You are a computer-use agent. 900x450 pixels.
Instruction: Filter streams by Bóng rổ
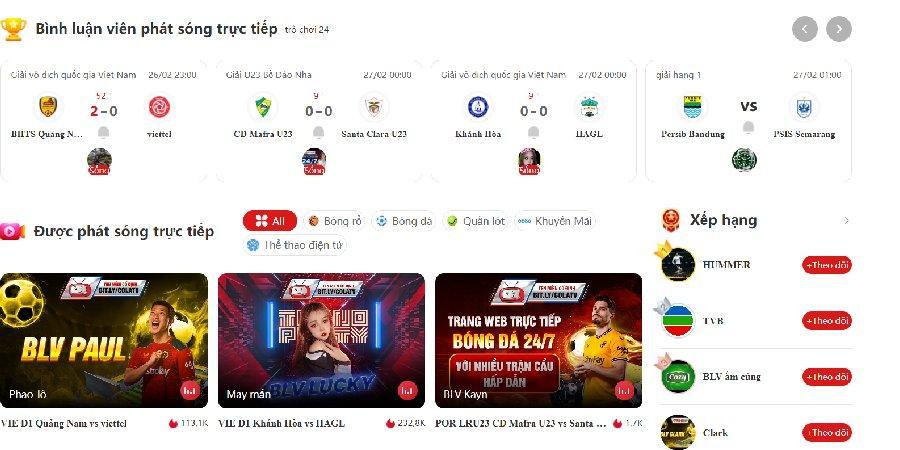[x=336, y=221]
